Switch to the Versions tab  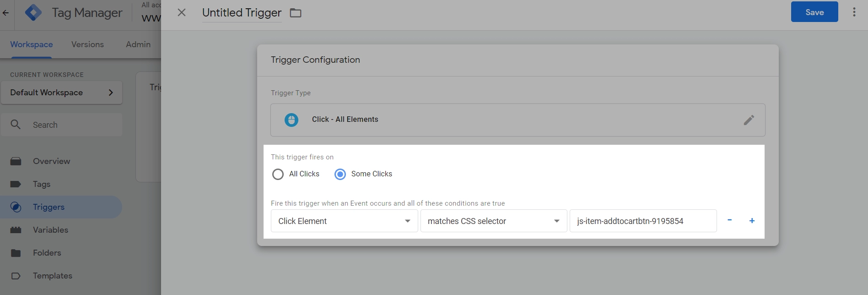pyautogui.click(x=87, y=44)
